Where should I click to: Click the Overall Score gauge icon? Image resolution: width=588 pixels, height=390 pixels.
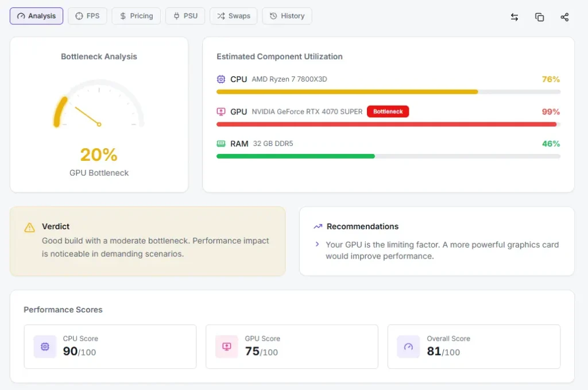pos(408,346)
